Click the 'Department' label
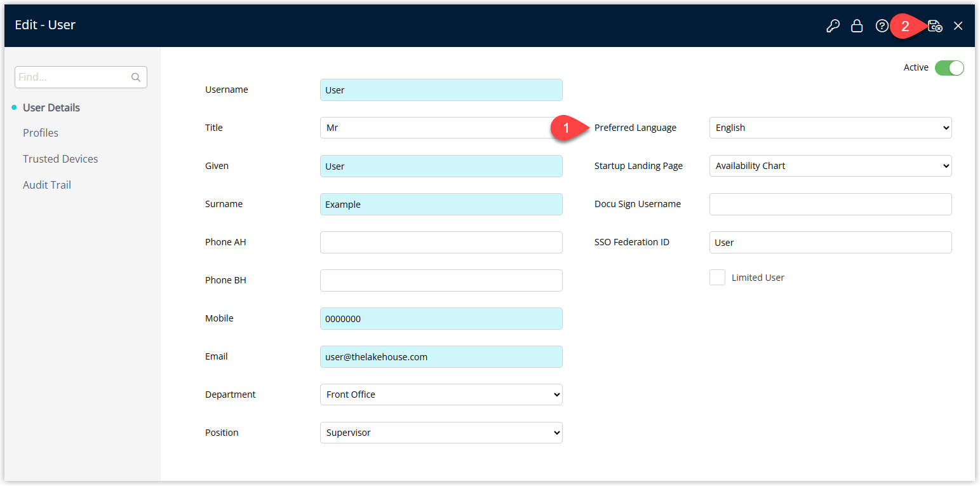The width and height of the screenshot is (980, 486). coord(230,395)
